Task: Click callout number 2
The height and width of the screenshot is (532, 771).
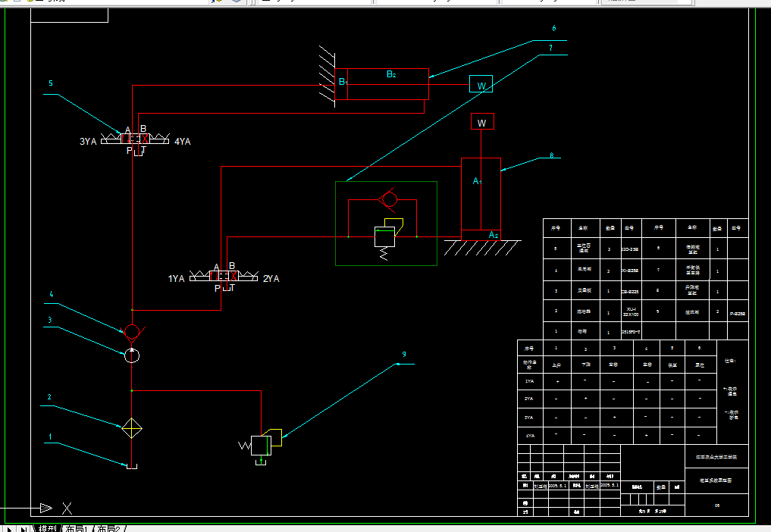Action: 49,397
